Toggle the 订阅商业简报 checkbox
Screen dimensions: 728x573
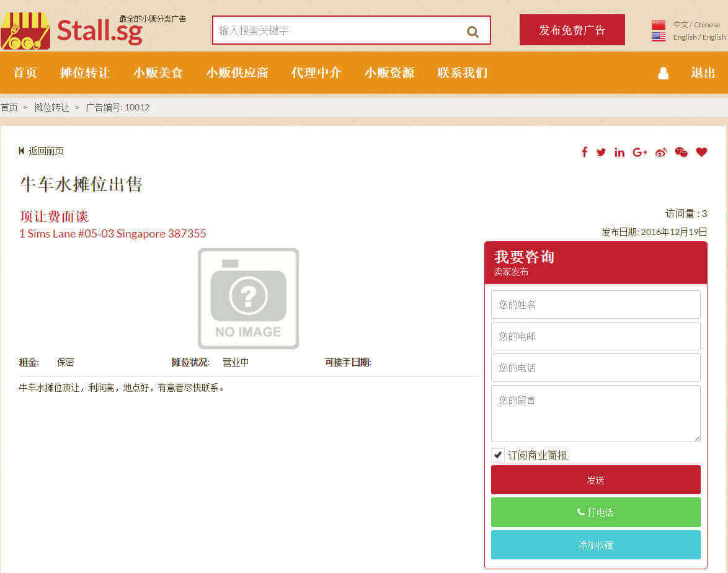click(498, 455)
